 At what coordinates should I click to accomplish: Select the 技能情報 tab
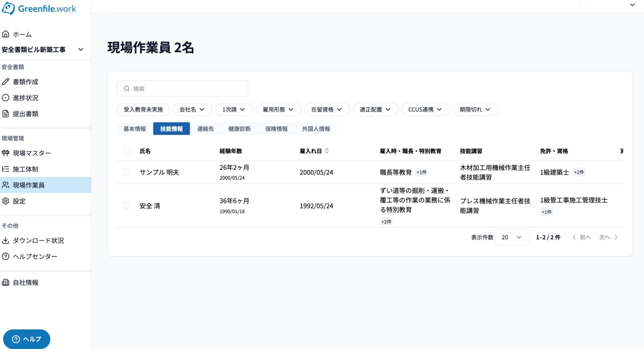(x=171, y=129)
